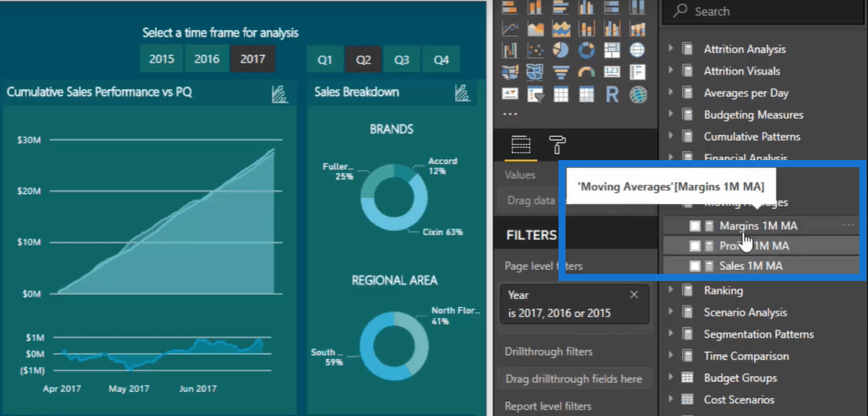Open more options for Margins 1M MA
Viewport: 868px width, 416px height.
pos(848,225)
